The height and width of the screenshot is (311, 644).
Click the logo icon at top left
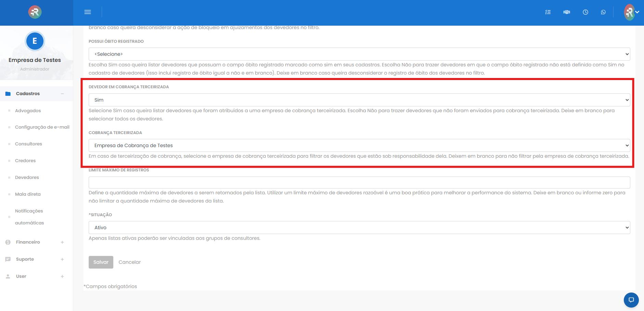35,12
